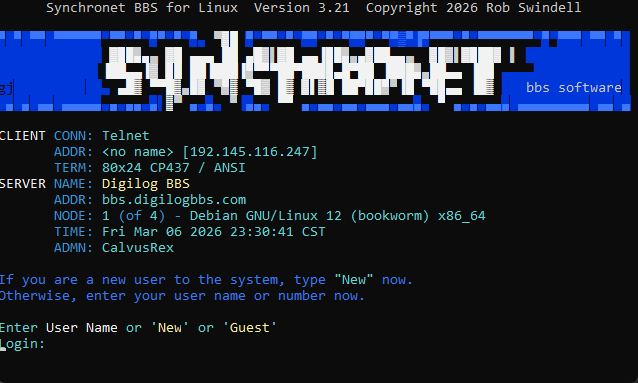Screen dimensions: 638x383
Task: Click the 'Guest' option in login prompt
Action: point(250,328)
